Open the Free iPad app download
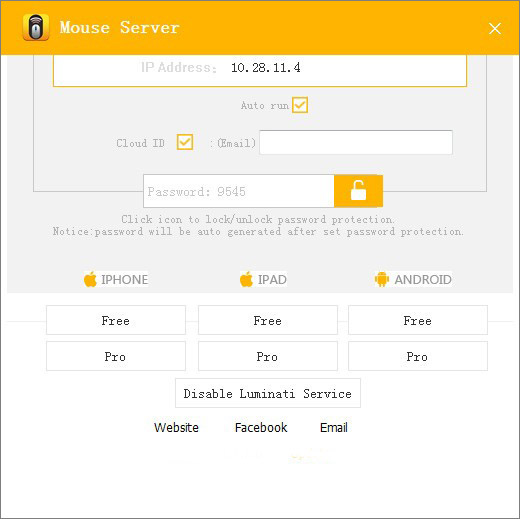Viewport: 520px width, 519px height. 268,320
